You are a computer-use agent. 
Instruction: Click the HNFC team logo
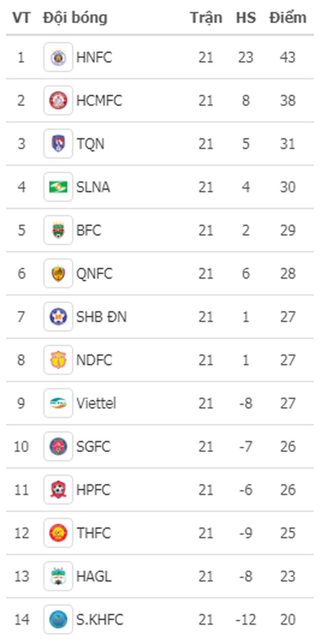58,57
